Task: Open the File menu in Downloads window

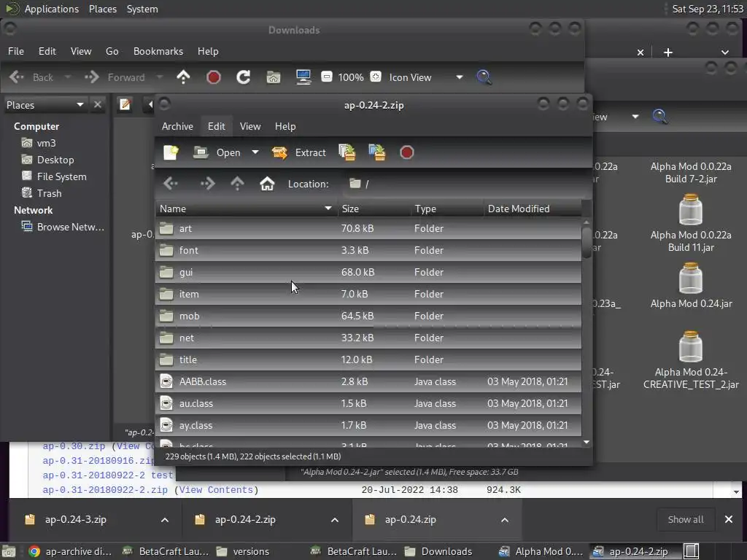Action: [x=16, y=51]
